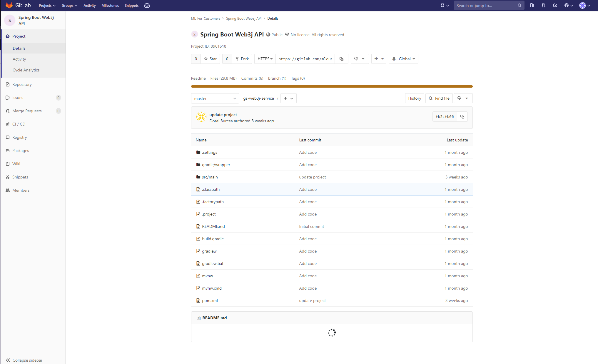Open the operations dashboard gauge icon in navbar

point(147,6)
